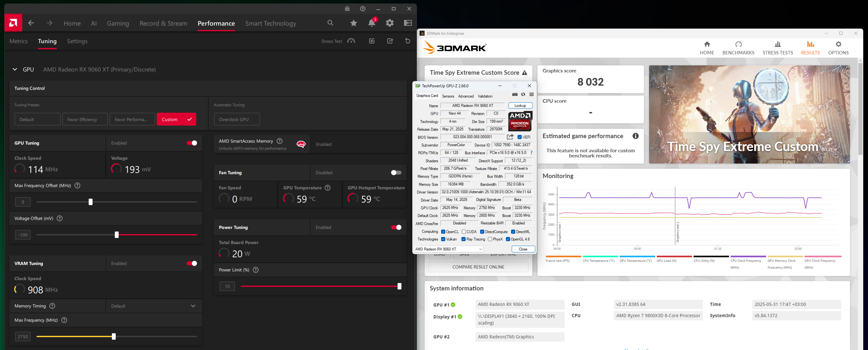Click Overclock GPU automatic tuning
868x350 pixels.
[x=237, y=119]
